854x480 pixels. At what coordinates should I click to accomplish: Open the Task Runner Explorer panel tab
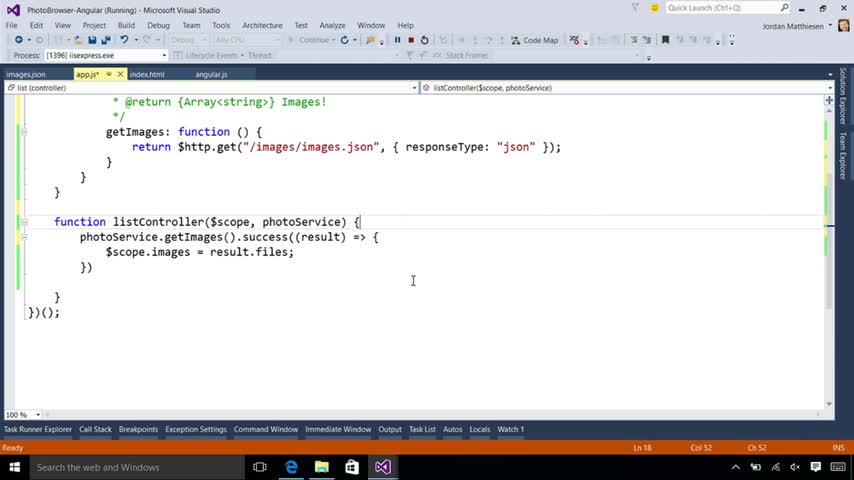[x=38, y=429]
